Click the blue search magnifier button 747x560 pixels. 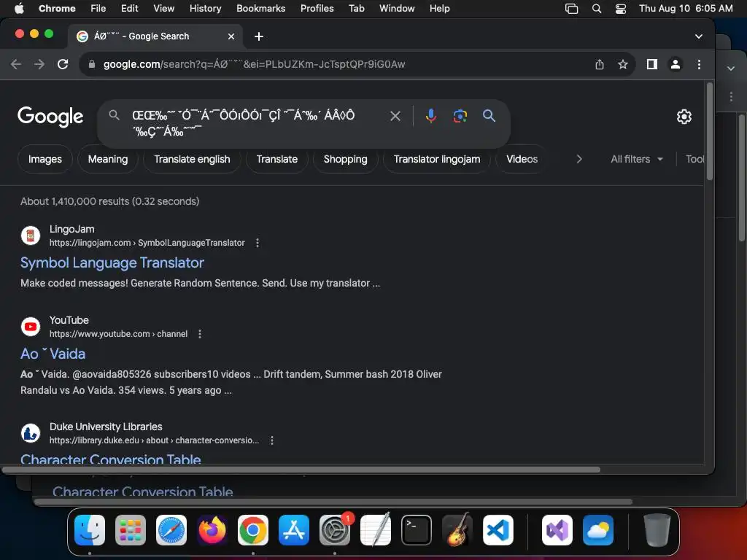point(489,116)
